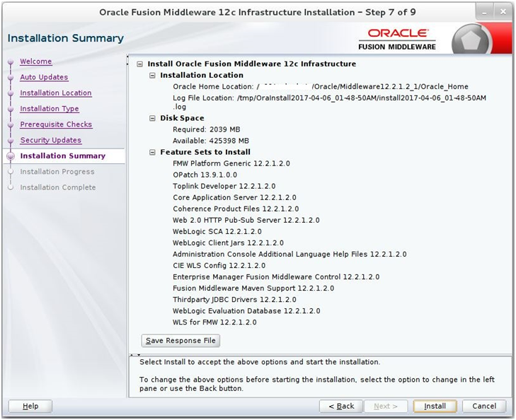The height and width of the screenshot is (420, 516).
Task: Close the installer window
Action: pos(503,12)
